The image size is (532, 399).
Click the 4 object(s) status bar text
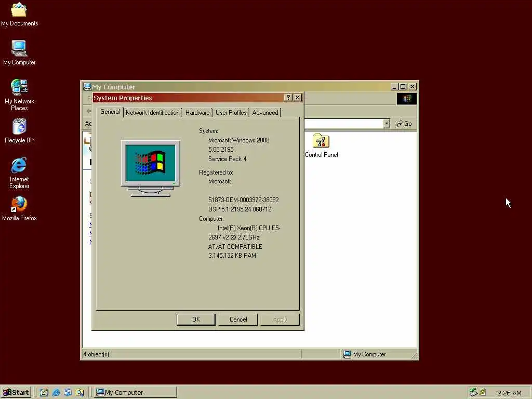coord(96,354)
